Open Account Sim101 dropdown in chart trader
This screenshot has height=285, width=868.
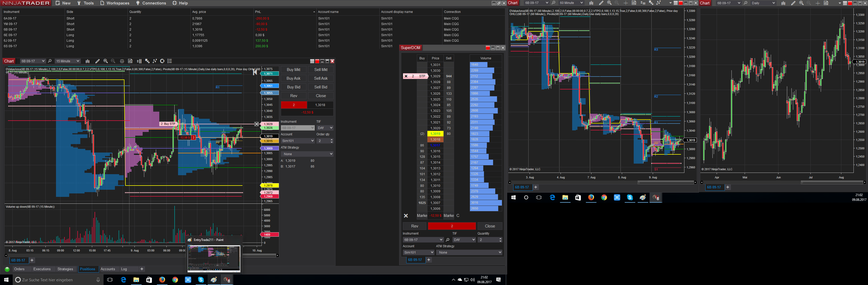298,141
